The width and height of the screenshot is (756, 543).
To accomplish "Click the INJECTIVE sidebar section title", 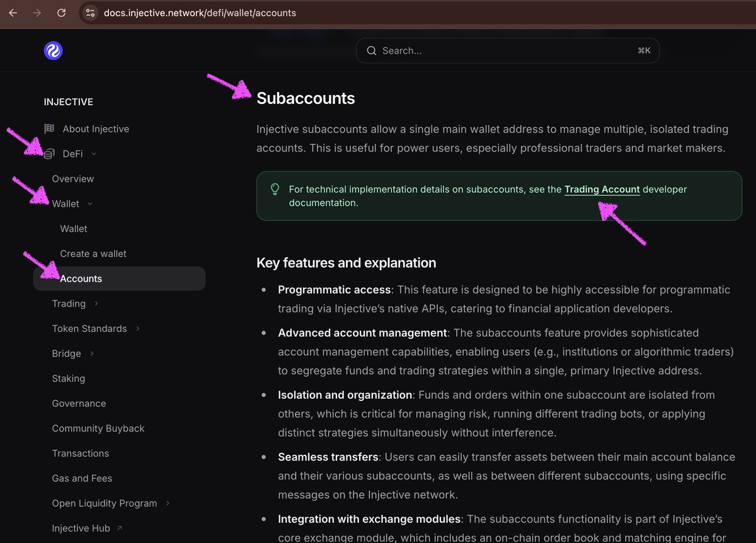I will tap(69, 102).
